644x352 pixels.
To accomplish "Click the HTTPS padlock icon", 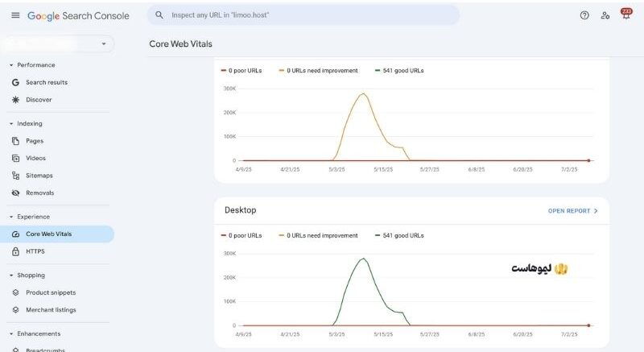I will pyautogui.click(x=15, y=251).
